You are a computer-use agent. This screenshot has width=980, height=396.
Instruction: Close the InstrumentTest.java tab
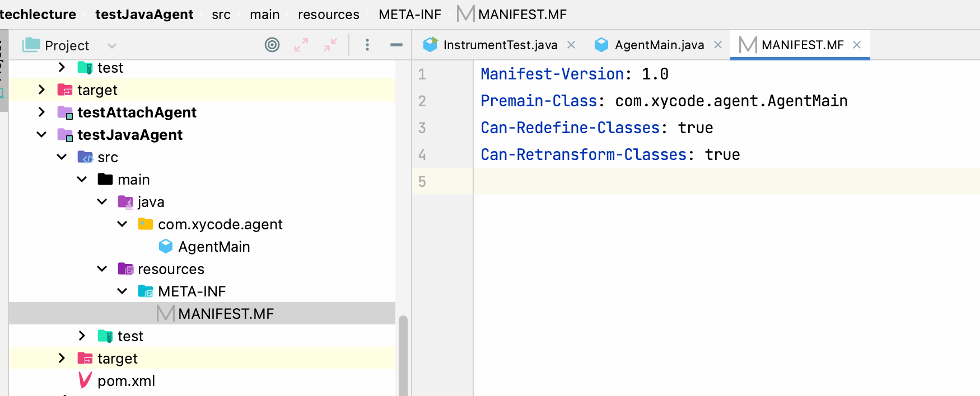571,45
